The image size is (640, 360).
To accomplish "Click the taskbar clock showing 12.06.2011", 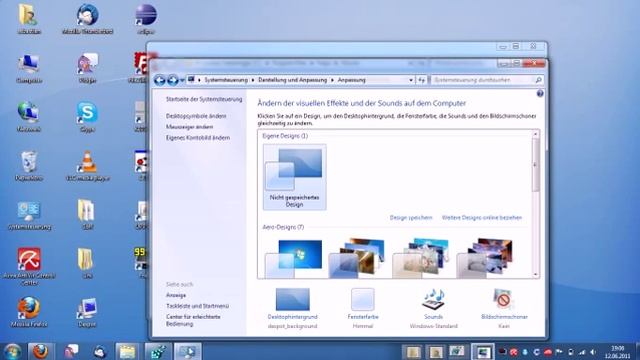I will 618,352.
